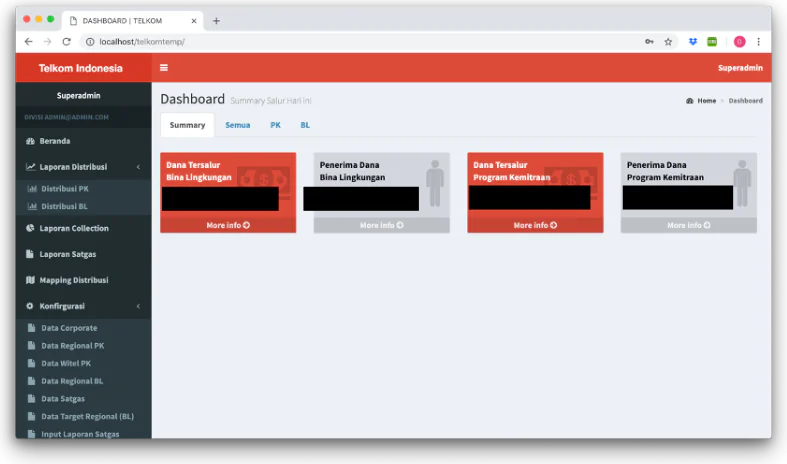Switch to the PK tab
Image resolution: width=787 pixels, height=464 pixels.
point(276,125)
